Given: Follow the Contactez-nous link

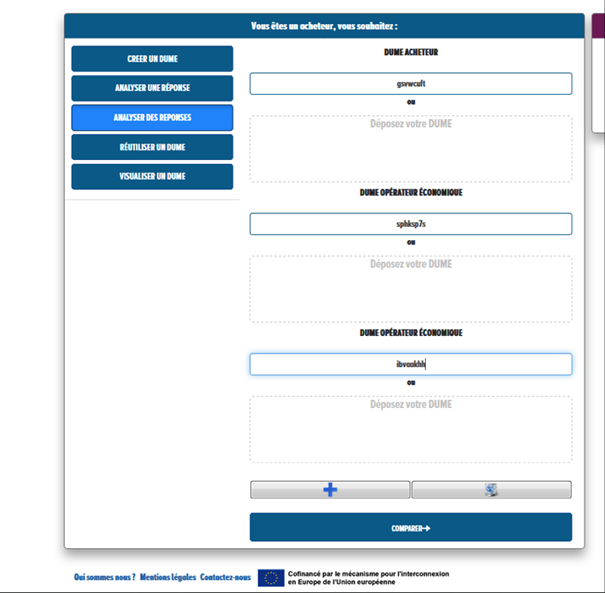Looking at the screenshot, I should point(225,577).
